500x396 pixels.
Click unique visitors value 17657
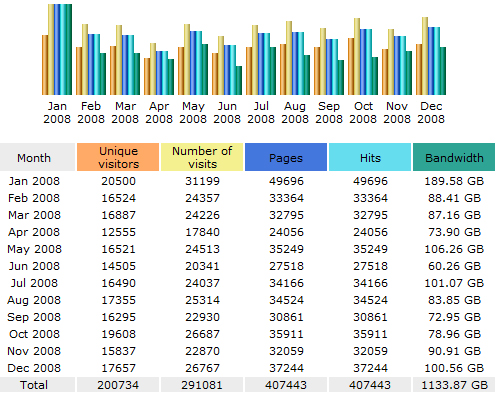(x=118, y=368)
